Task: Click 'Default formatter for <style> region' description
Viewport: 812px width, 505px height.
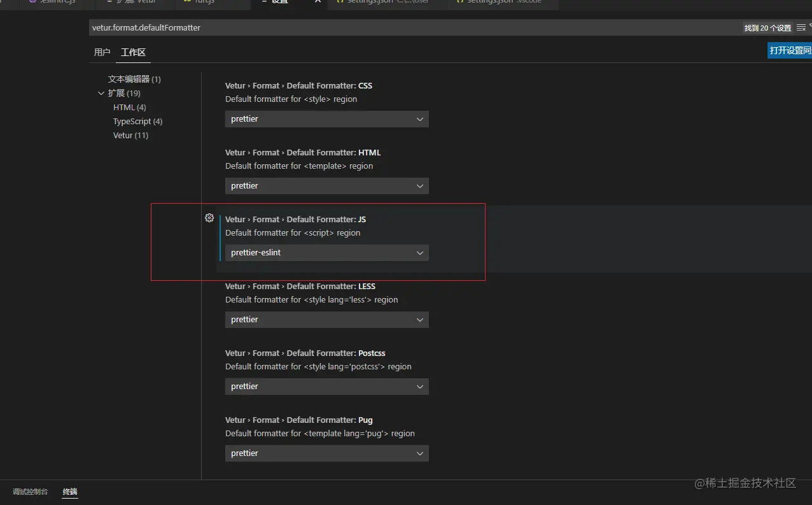Action: 291,99
